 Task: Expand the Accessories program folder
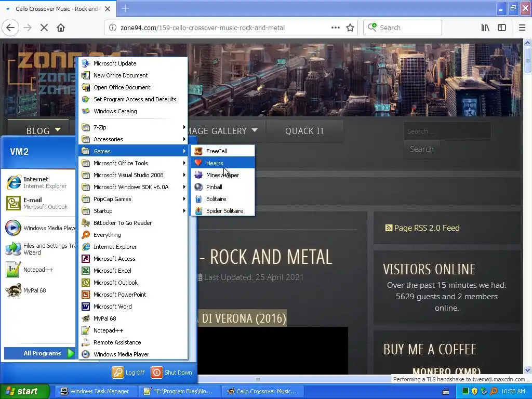133,139
